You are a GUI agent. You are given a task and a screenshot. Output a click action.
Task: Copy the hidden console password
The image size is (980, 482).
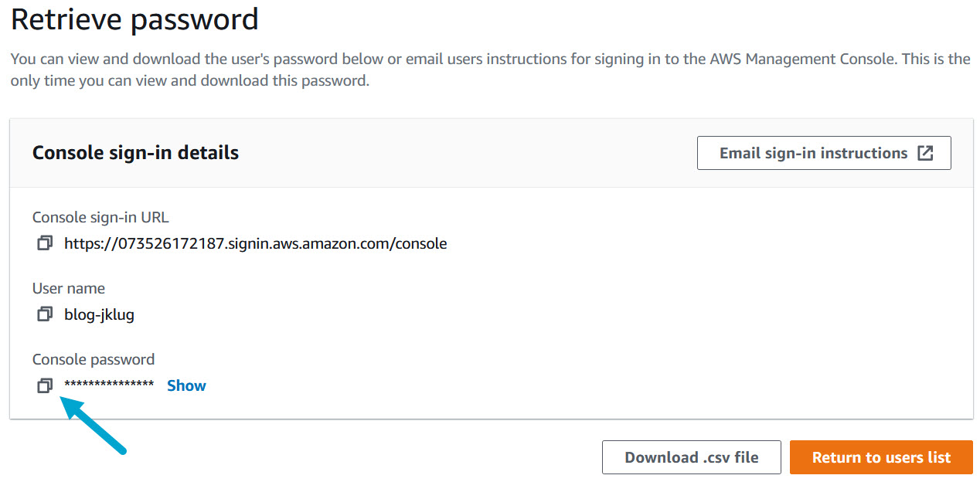tap(45, 385)
